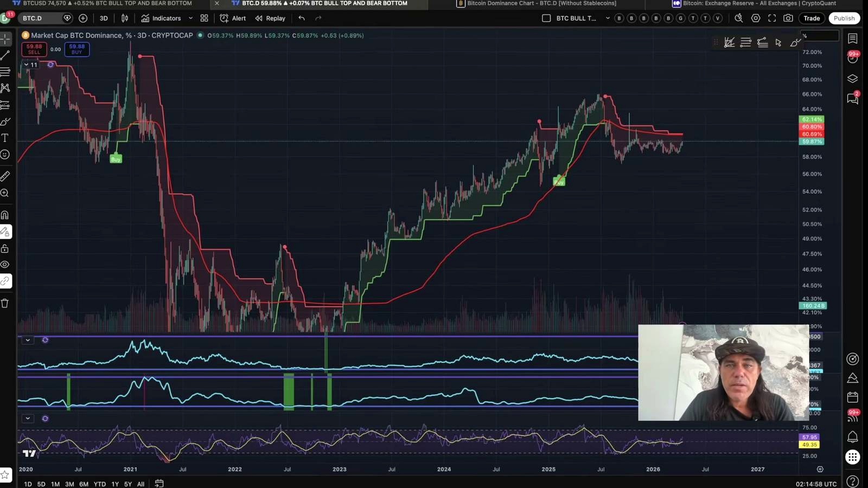Select the 3M date range

coord(69,484)
